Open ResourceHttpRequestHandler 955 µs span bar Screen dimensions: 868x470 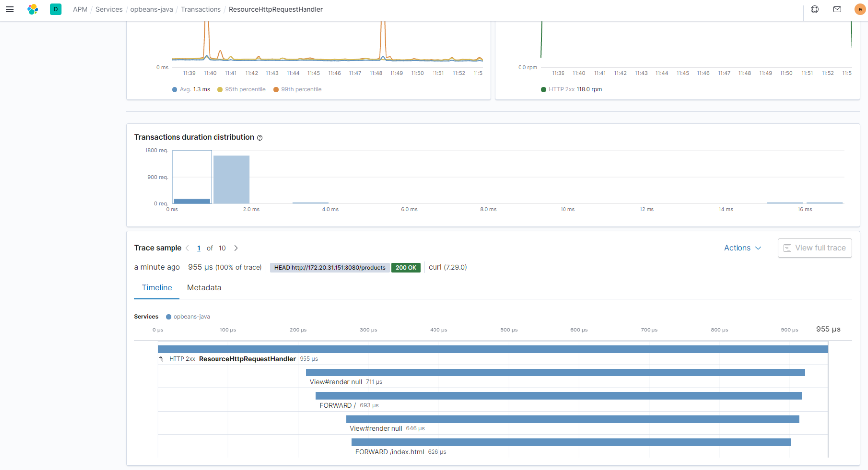pos(493,349)
